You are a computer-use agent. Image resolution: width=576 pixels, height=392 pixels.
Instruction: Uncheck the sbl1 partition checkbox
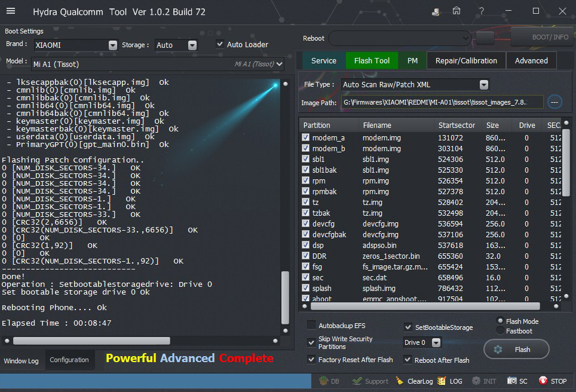coord(306,159)
